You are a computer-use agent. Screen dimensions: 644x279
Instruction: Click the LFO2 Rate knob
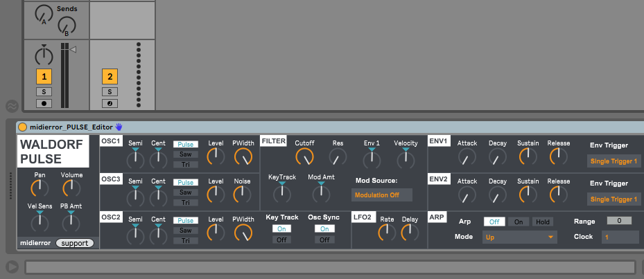(x=387, y=233)
